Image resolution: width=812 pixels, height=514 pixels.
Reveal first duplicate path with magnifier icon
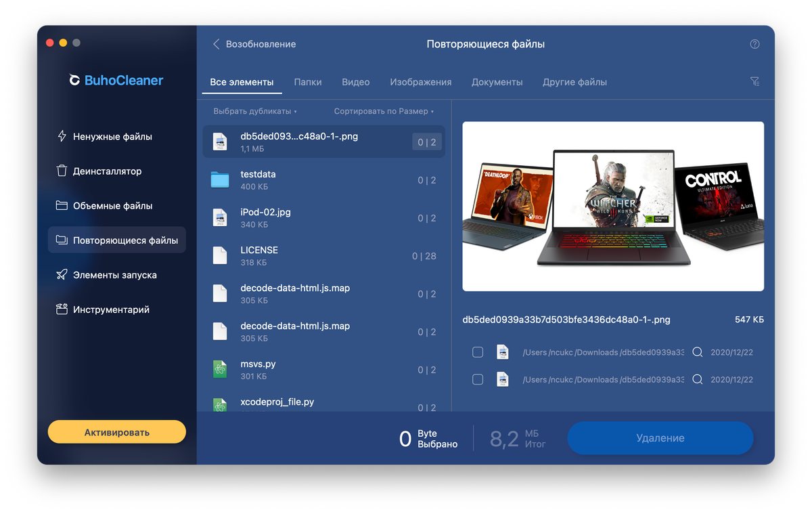coord(698,352)
